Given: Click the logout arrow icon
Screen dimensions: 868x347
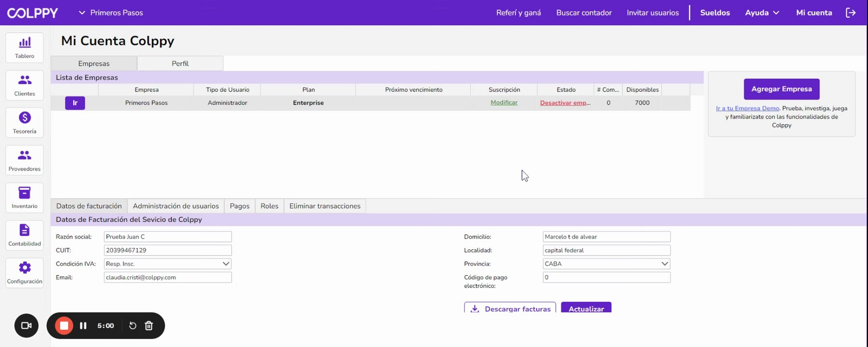Looking at the screenshot, I should pyautogui.click(x=851, y=13).
